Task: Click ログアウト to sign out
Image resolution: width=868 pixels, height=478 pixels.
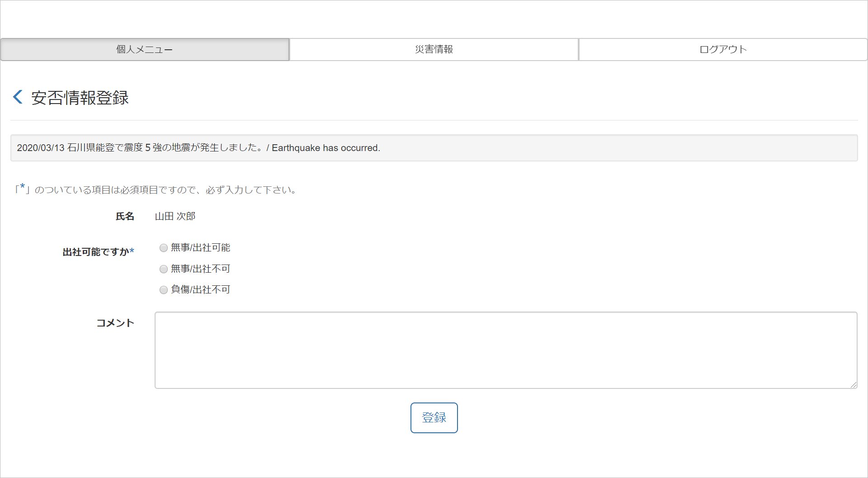Action: (723, 49)
